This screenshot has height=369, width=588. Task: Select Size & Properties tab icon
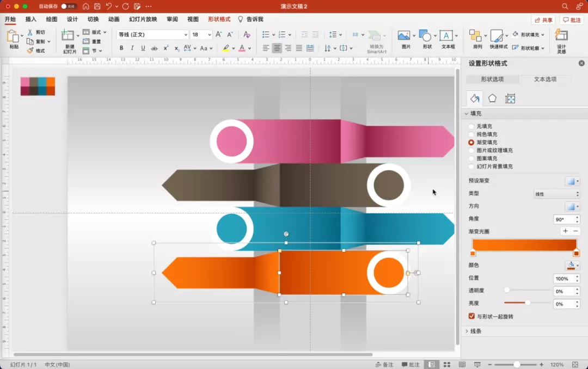510,99
